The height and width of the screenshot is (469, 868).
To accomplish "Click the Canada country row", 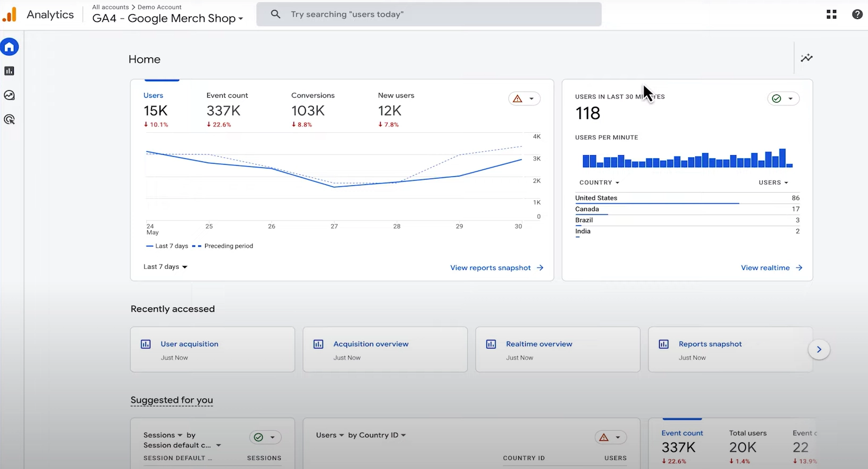I will 687,209.
